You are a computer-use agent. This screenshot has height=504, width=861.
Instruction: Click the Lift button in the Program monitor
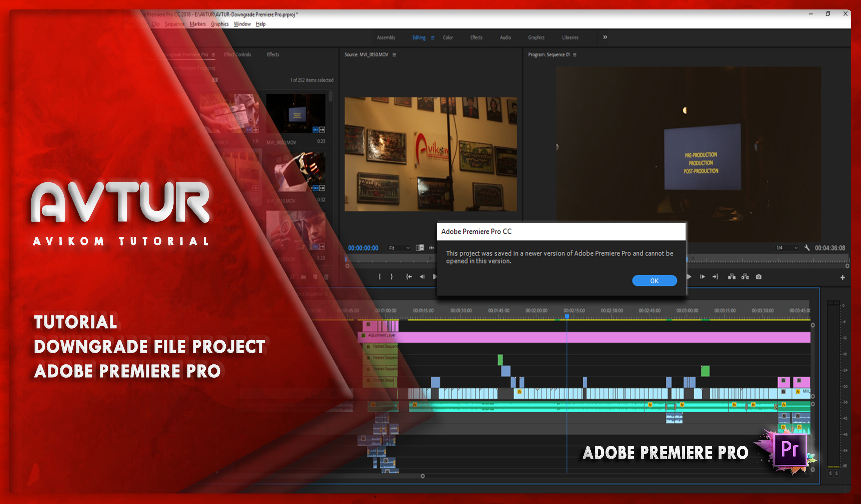point(732,277)
